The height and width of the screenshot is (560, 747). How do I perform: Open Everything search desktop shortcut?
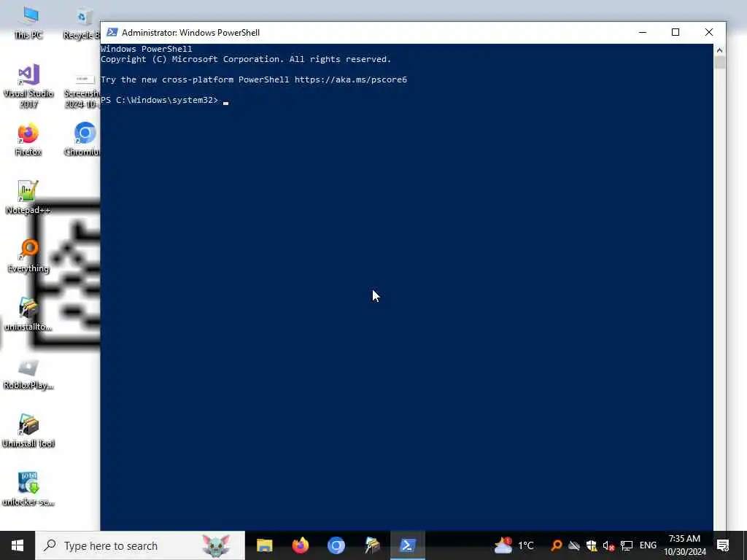point(28,256)
